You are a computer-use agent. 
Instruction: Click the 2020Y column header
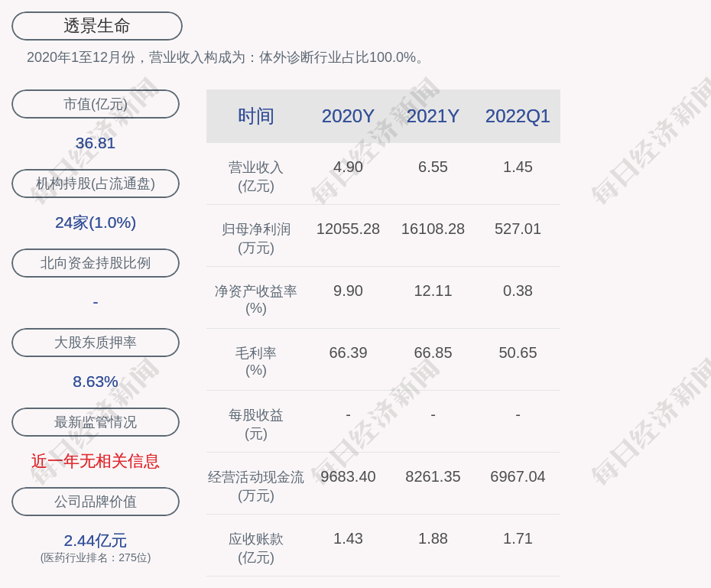348,116
